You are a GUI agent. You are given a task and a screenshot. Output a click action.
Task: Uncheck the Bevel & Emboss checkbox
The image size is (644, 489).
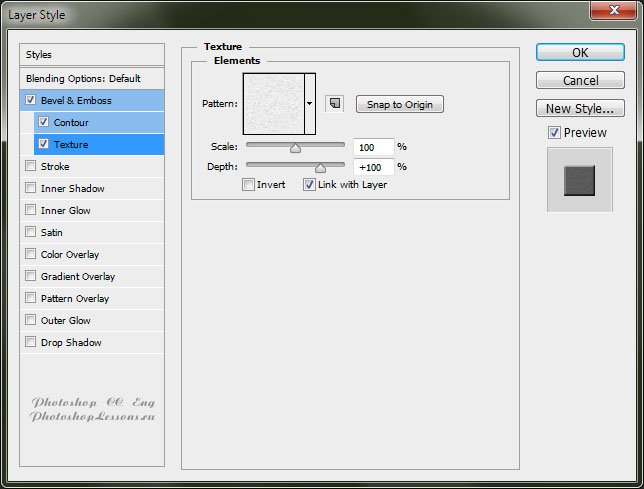pyautogui.click(x=32, y=100)
